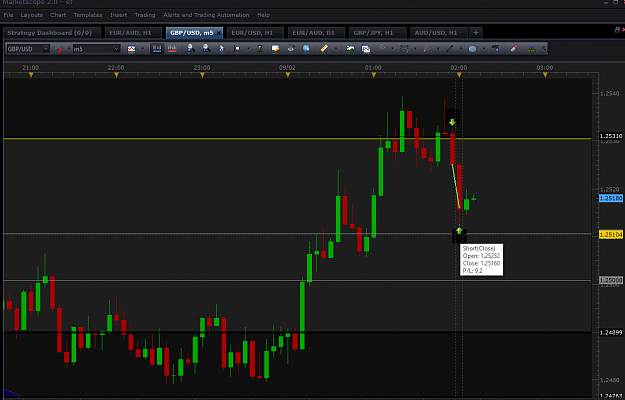Screen dimensions: 625x400
Task: Select the yellow 1.25104 price label
Action: [611, 235]
